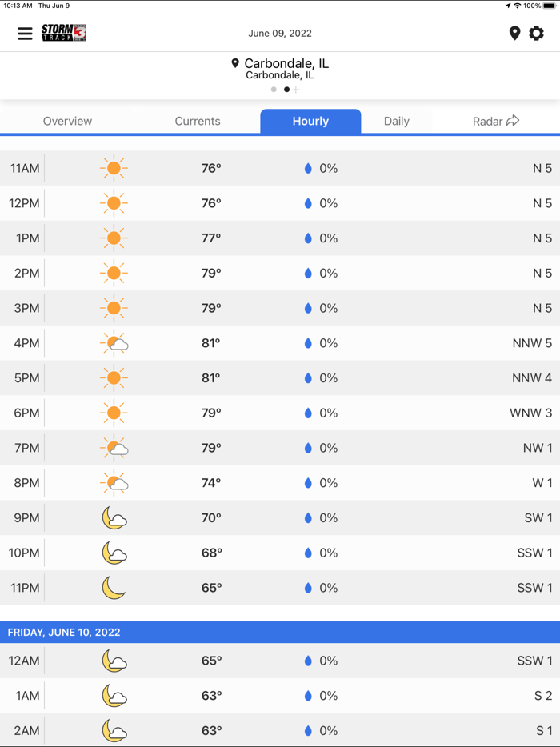Image resolution: width=560 pixels, height=747 pixels.
Task: Tap sunny icon in 2PM row
Action: (114, 273)
